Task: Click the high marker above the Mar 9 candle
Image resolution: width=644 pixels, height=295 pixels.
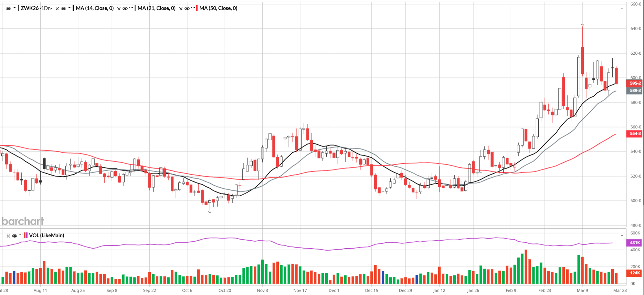Action: [x=582, y=25]
